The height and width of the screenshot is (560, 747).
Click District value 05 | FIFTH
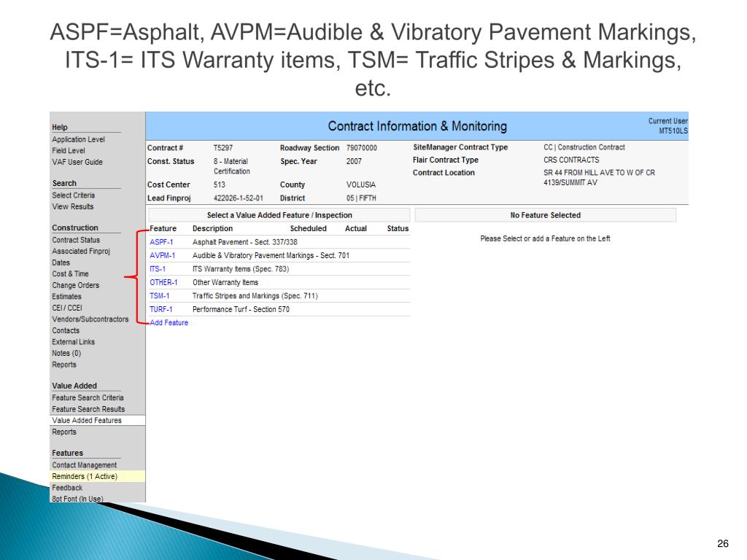(x=361, y=198)
